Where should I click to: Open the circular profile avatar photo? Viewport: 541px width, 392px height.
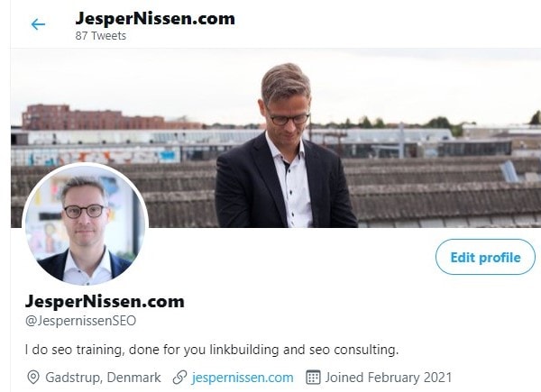[86, 224]
